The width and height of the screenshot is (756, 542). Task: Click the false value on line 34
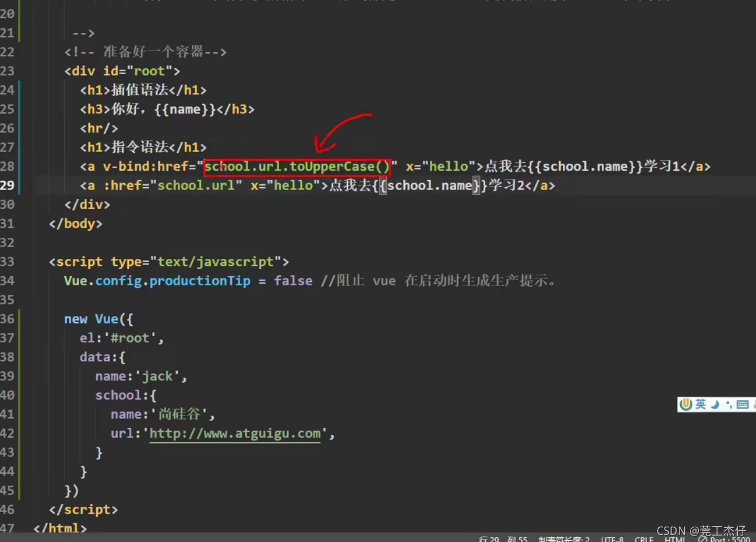coord(293,281)
